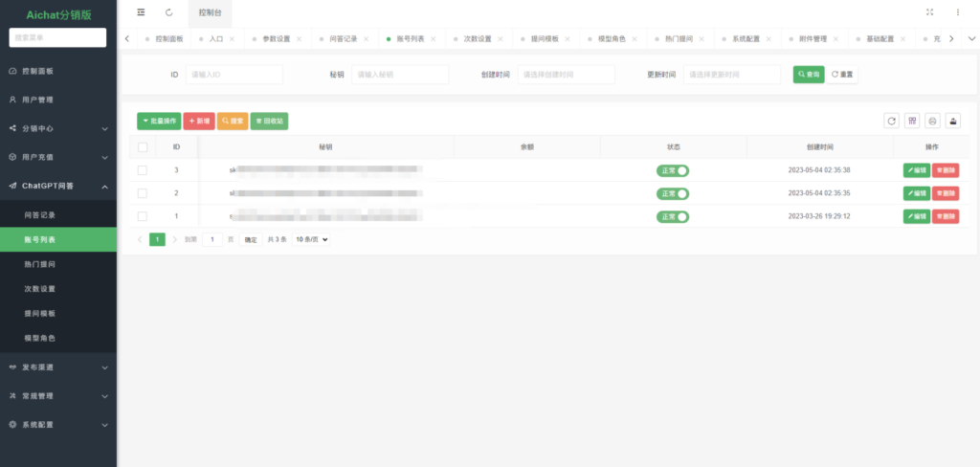Click 编辑 for the row with ID 3
The image size is (980, 467).
[x=917, y=170]
